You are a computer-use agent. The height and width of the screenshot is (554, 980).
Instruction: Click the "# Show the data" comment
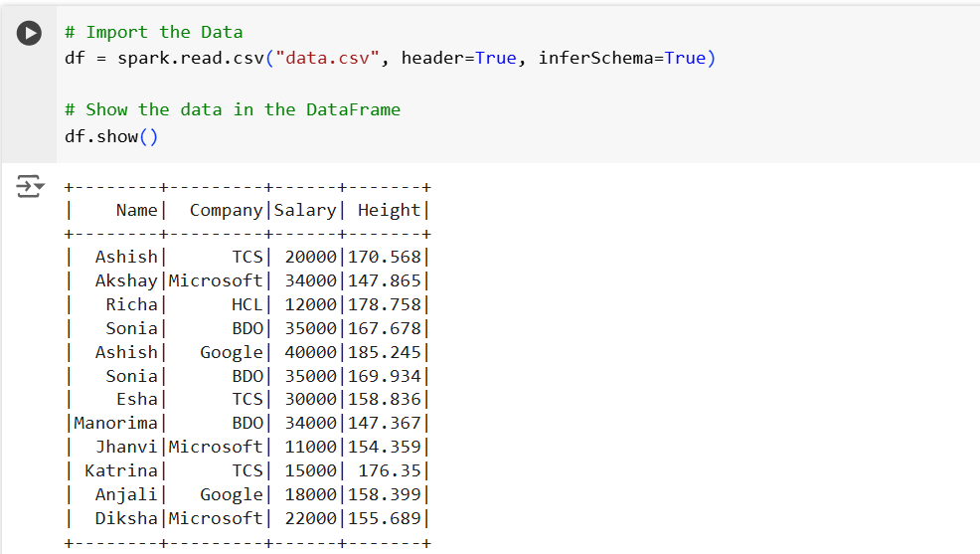point(233,109)
